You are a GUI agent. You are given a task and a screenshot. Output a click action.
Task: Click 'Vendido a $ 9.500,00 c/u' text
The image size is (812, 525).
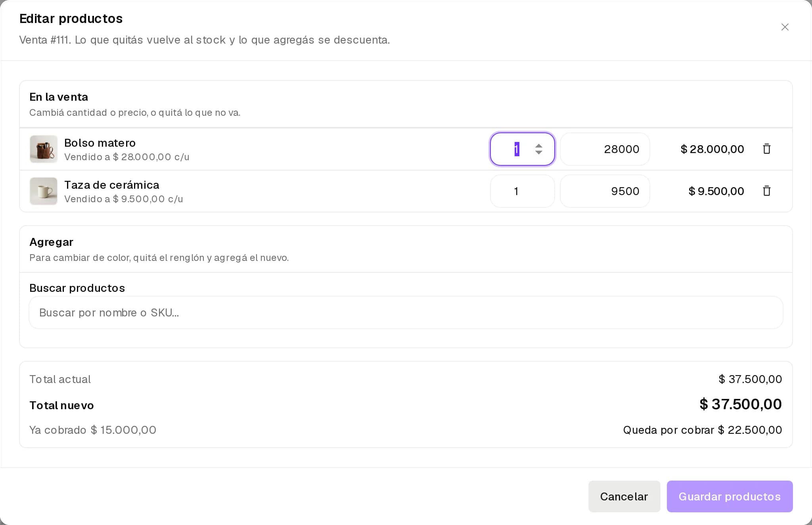point(124,199)
